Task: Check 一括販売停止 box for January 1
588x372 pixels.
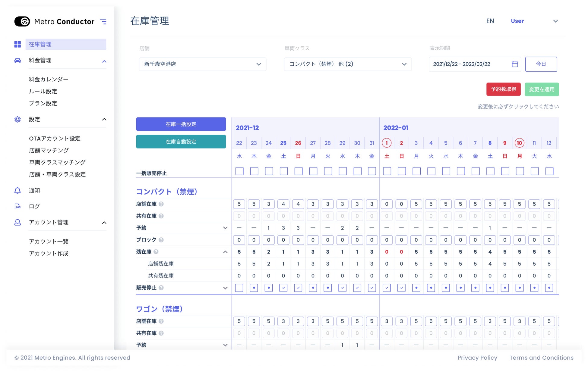Action: pos(387,171)
